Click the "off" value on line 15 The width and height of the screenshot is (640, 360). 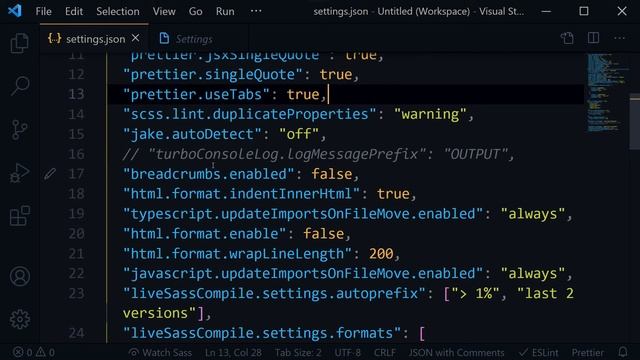299,134
